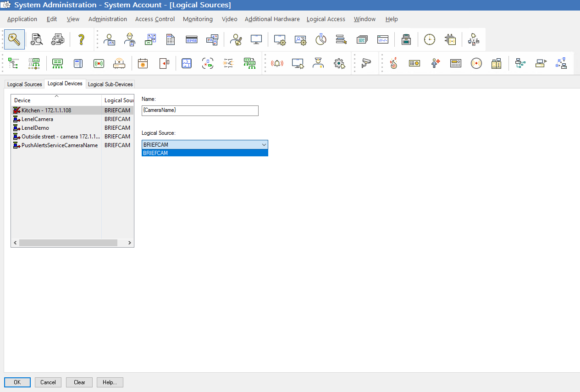Click the red alarm bell icon
580x392 pixels.
(x=277, y=63)
